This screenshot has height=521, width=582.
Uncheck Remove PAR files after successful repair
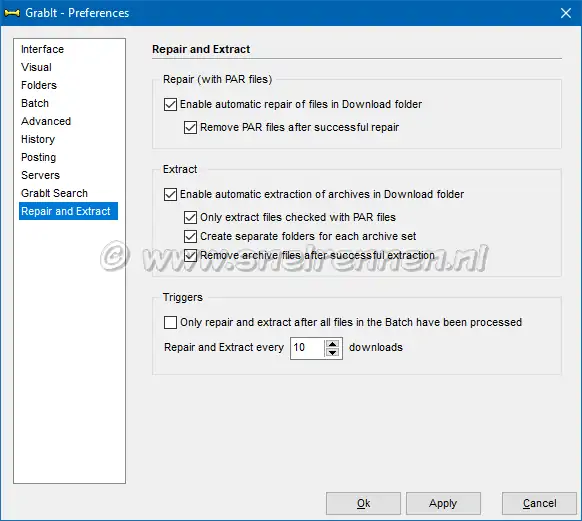pyautogui.click(x=190, y=128)
